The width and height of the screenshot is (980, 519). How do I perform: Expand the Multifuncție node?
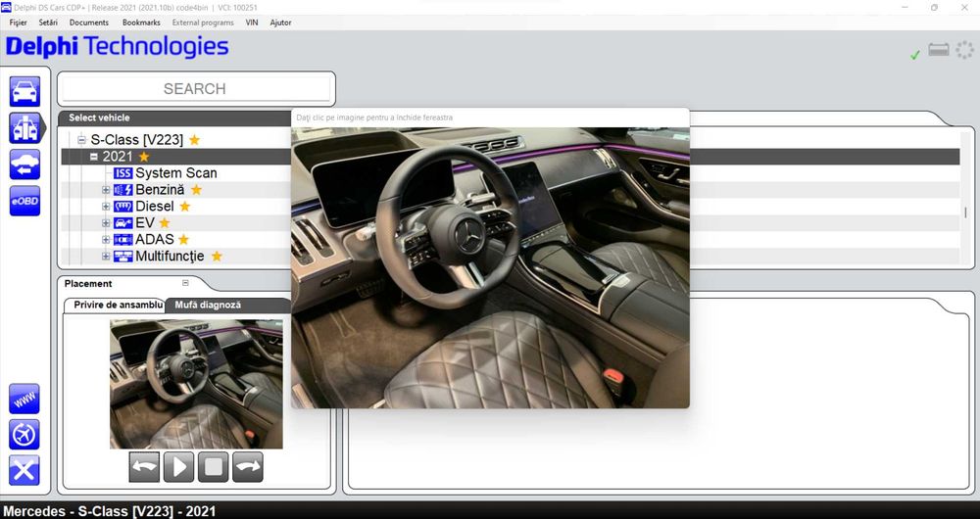pyautogui.click(x=106, y=256)
